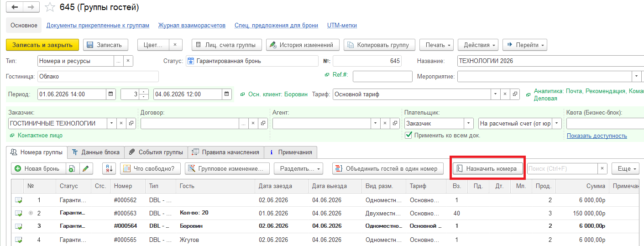Click status icon of row 4
Viewport: 644px width, 246px height.
[x=18, y=240]
